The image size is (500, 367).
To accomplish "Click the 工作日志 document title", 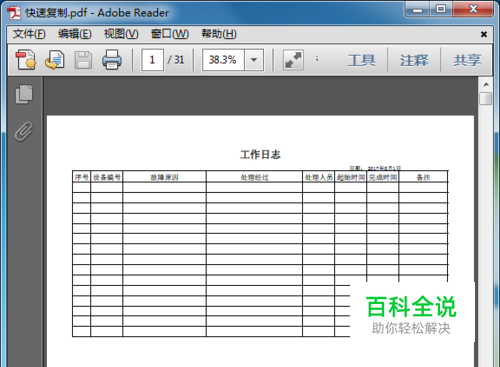I will tap(260, 154).
